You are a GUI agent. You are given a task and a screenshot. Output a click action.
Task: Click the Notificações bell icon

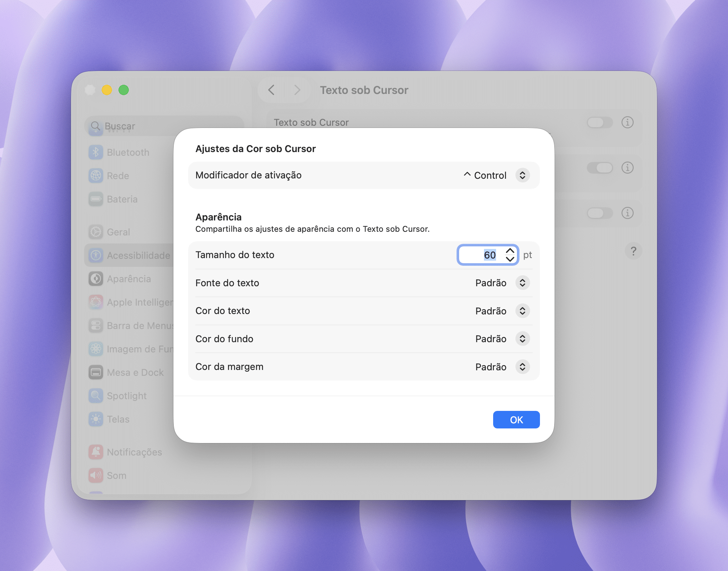(96, 452)
